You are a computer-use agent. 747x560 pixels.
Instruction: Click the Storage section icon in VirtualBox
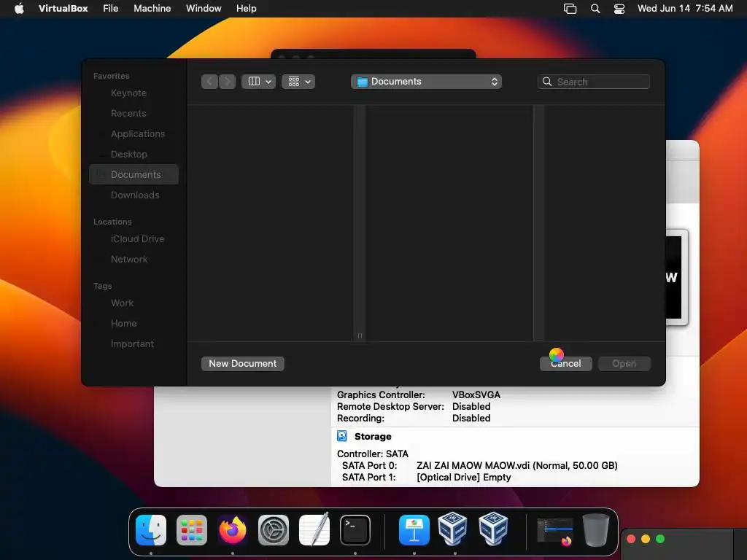(x=342, y=436)
